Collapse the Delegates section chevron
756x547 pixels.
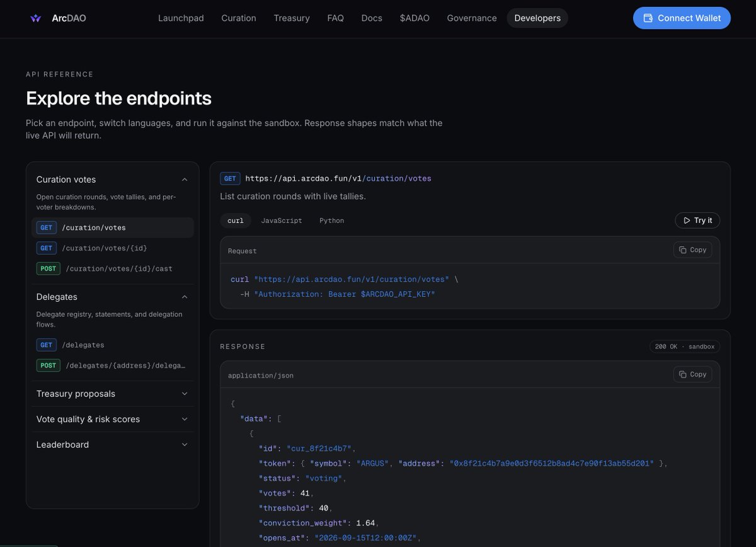185,297
